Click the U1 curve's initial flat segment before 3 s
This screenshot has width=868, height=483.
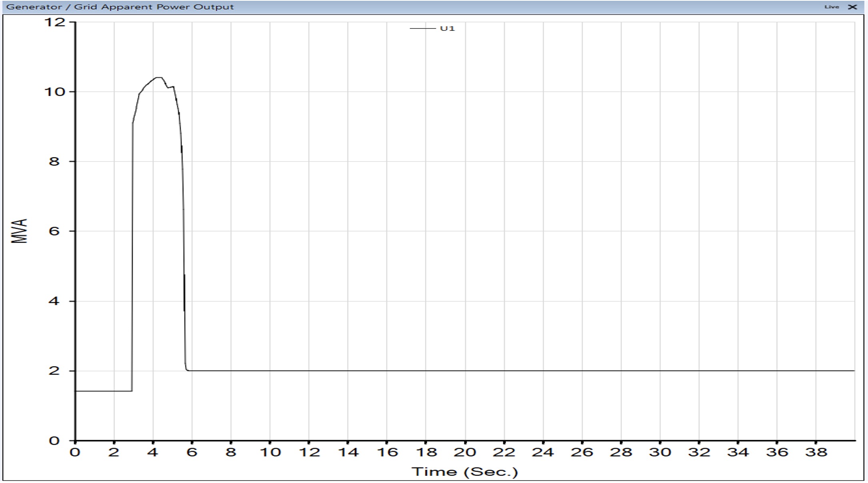104,391
